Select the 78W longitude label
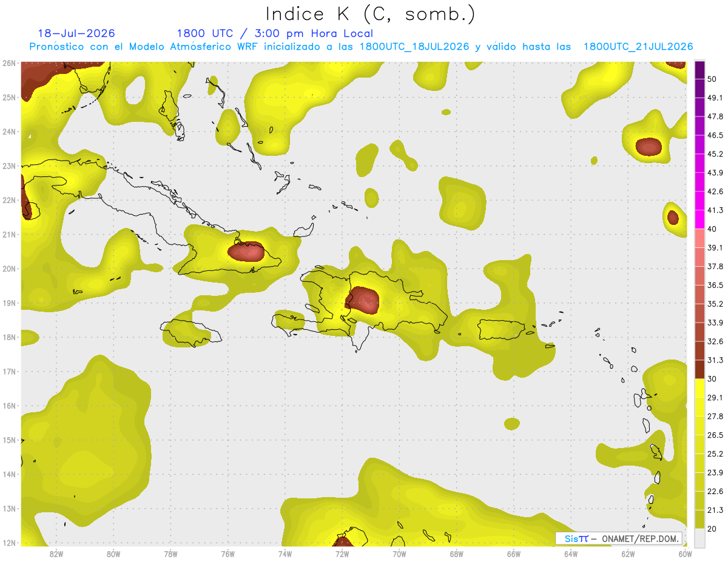The width and height of the screenshot is (728, 562). (x=170, y=554)
